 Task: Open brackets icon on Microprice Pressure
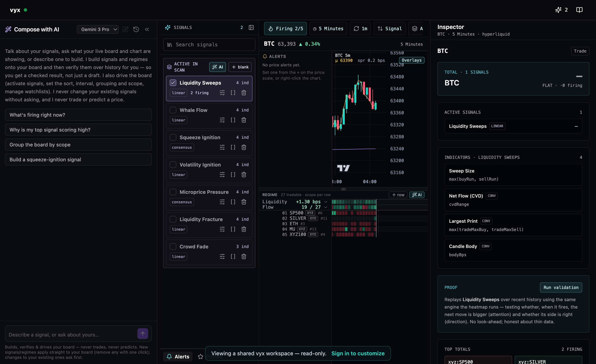(x=233, y=202)
